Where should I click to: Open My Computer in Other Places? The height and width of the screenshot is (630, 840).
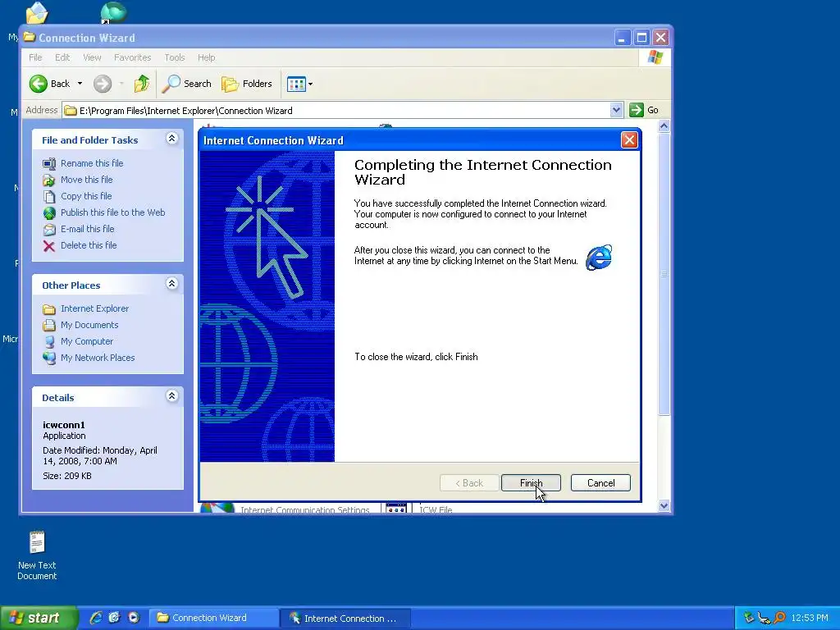pyautogui.click(x=87, y=341)
